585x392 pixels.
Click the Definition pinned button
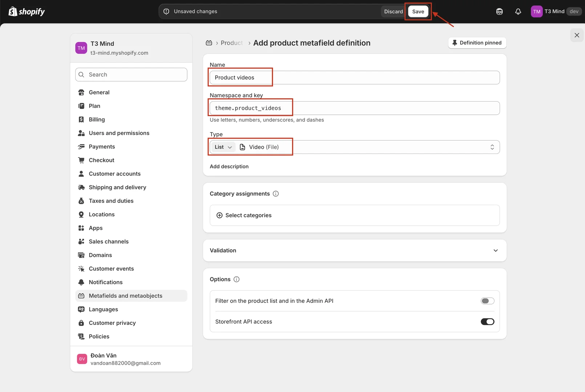click(x=477, y=43)
